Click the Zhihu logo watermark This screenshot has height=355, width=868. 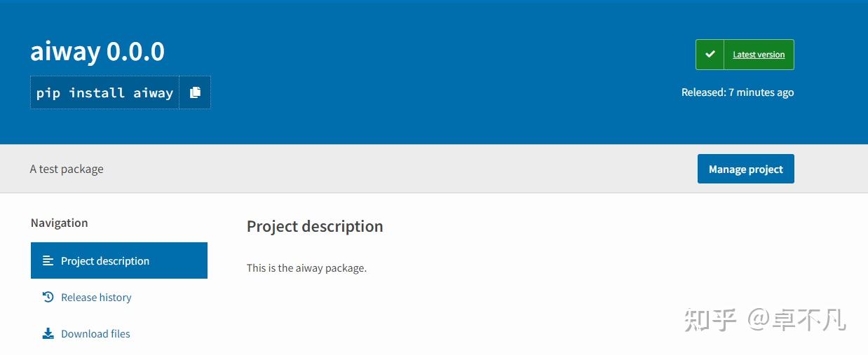[x=710, y=320]
